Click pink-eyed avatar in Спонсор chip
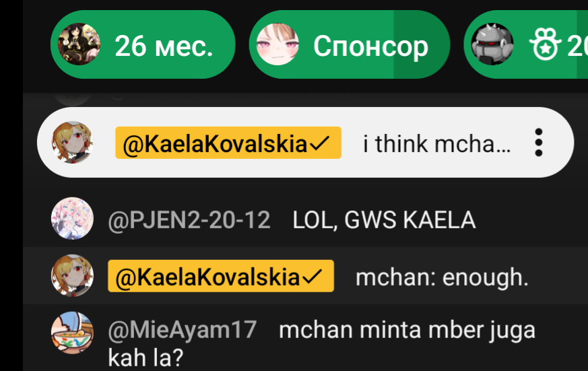Screen dimensions: 588x371 point(277,44)
